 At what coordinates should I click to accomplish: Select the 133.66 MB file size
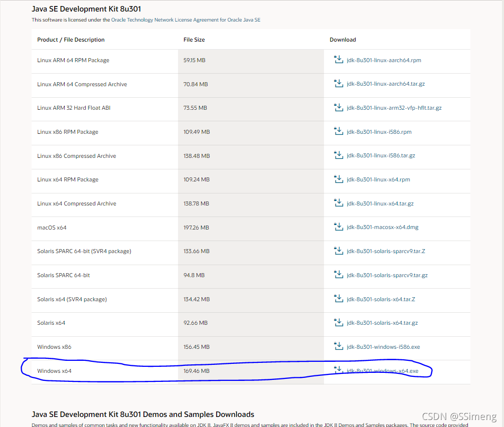point(197,251)
